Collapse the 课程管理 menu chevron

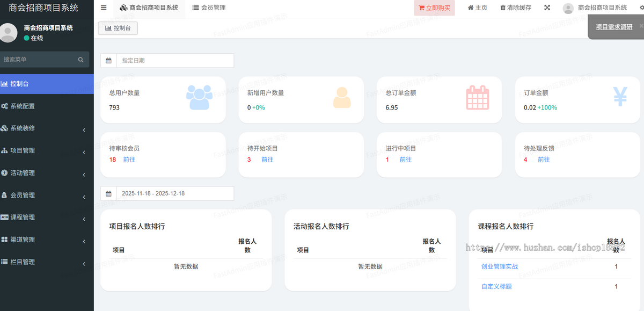pyautogui.click(x=84, y=219)
